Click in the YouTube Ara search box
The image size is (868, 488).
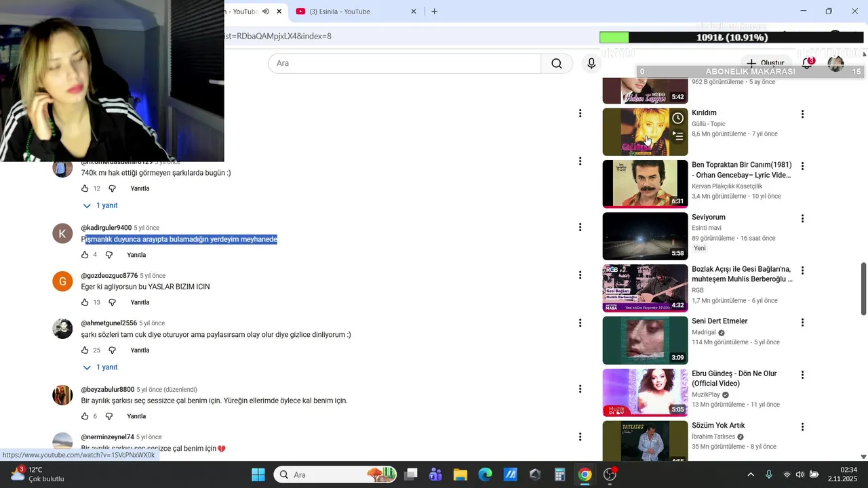click(x=404, y=63)
